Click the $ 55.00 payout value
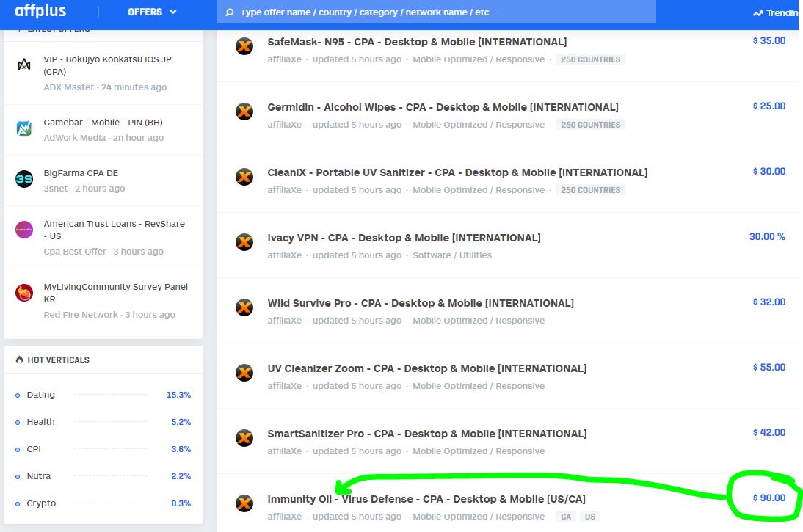This screenshot has height=532, width=803. point(769,367)
